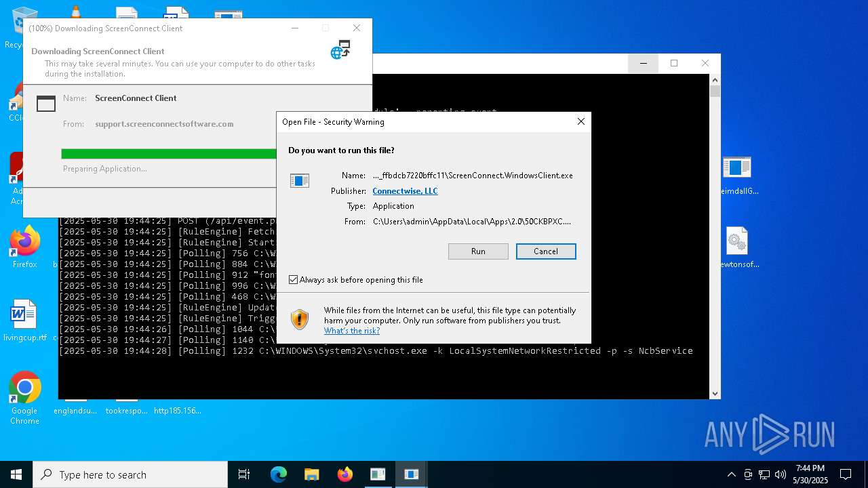Viewport: 868px width, 488px height.
Task: Open the notification center icon
Action: coord(846,474)
